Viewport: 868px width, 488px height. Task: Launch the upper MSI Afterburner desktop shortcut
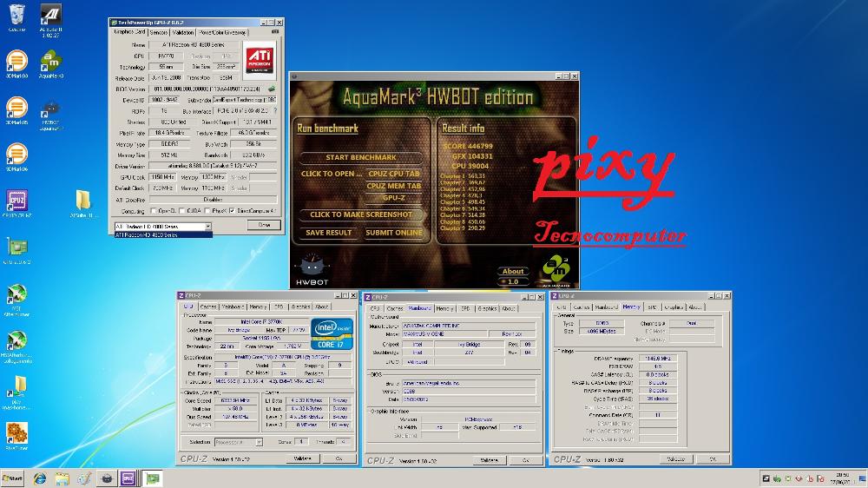coord(16,298)
